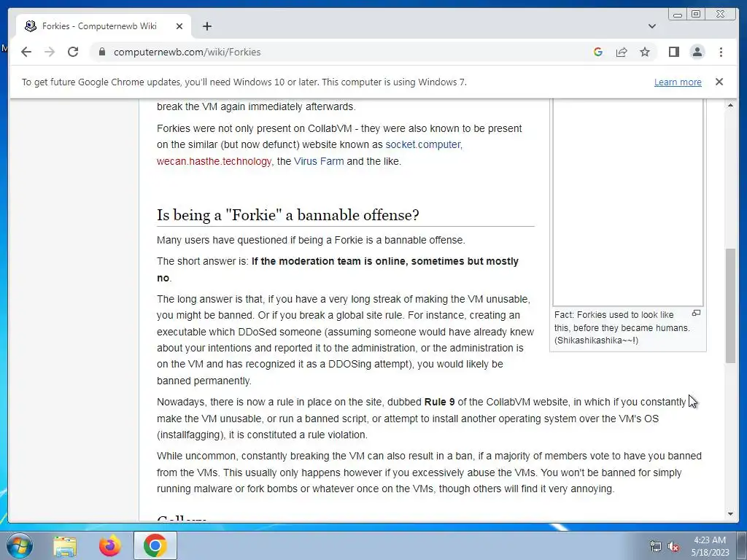Open the wecan.hasthe.technology red link
Image resolution: width=747 pixels, height=560 pixels.
(214, 161)
